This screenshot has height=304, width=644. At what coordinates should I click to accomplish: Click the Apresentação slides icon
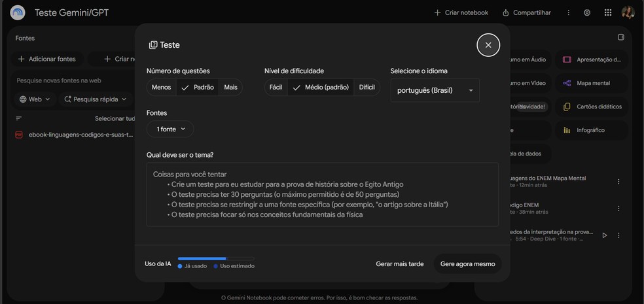[x=567, y=59]
